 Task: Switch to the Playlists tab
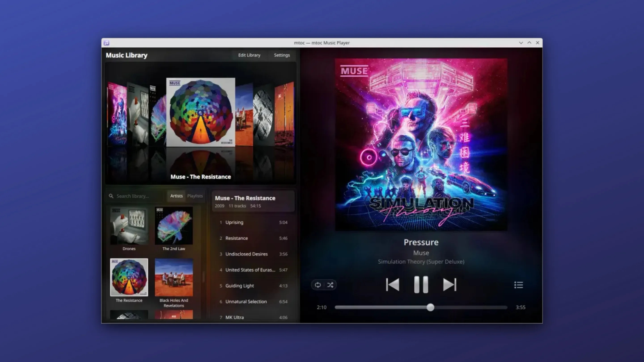[x=195, y=196]
